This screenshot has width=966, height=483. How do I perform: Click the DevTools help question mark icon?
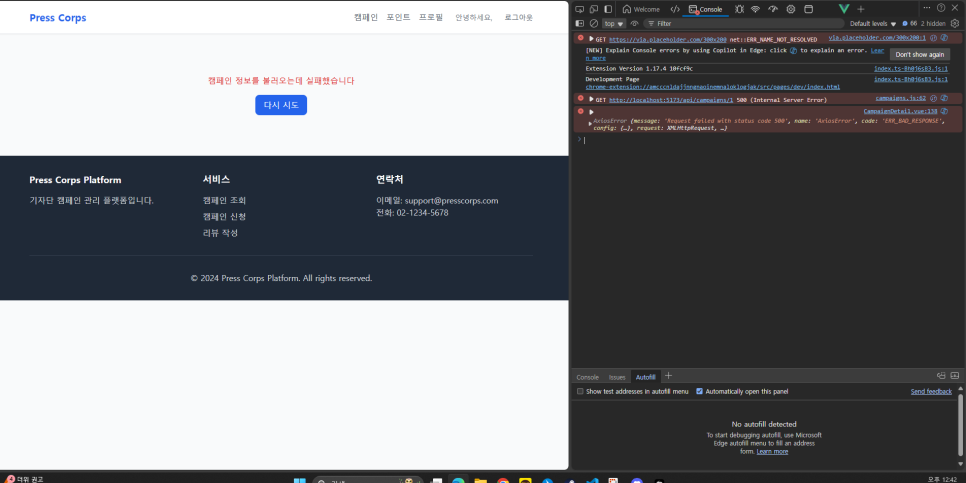pos(941,7)
